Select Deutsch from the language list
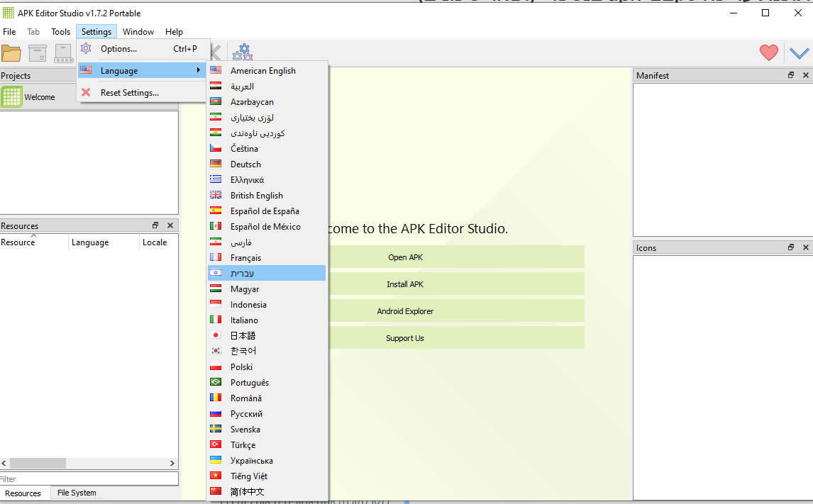 (x=245, y=164)
